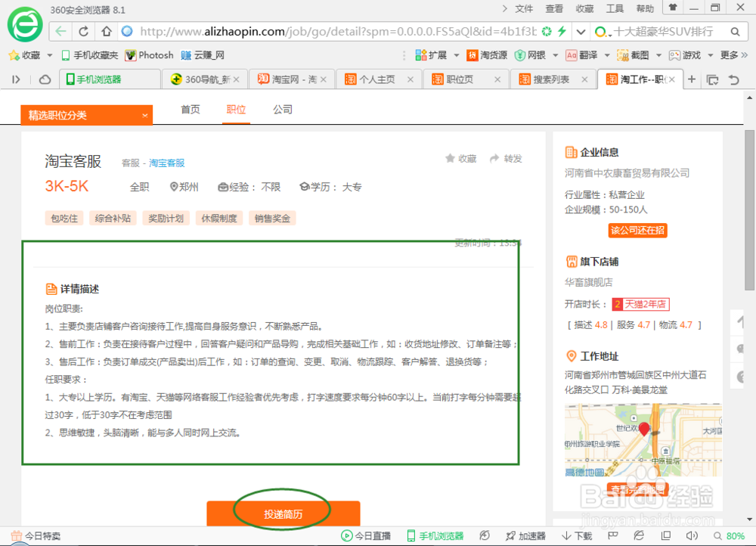756x546 pixels.
Task: Click the search magnifier icon
Action: pos(735,32)
